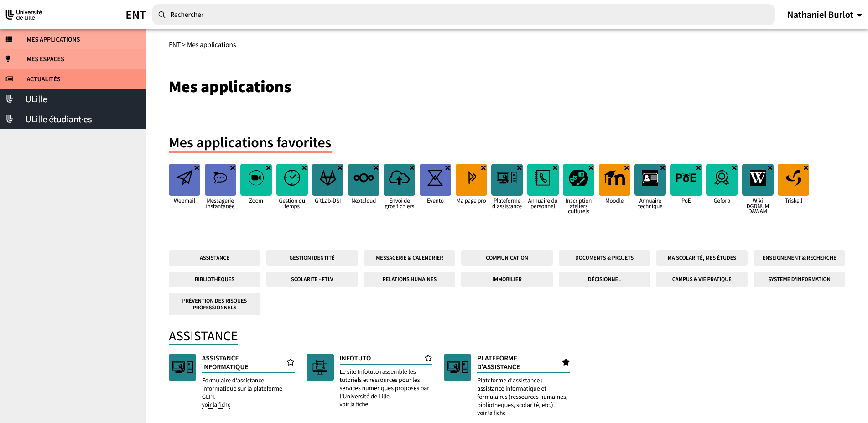The width and height of the screenshot is (868, 423).
Task: Select Messagerie & calendrier category
Action: tap(409, 258)
